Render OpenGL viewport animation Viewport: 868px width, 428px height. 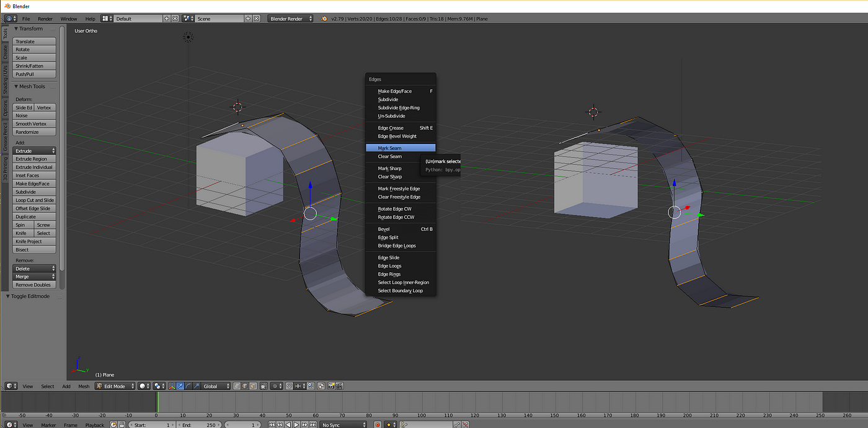pyautogui.click(x=340, y=386)
